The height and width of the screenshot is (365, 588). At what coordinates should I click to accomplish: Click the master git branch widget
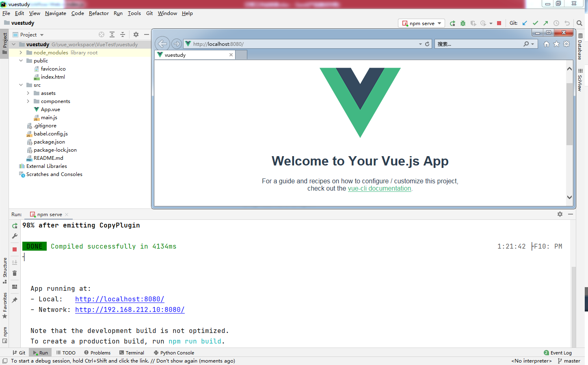click(569, 361)
